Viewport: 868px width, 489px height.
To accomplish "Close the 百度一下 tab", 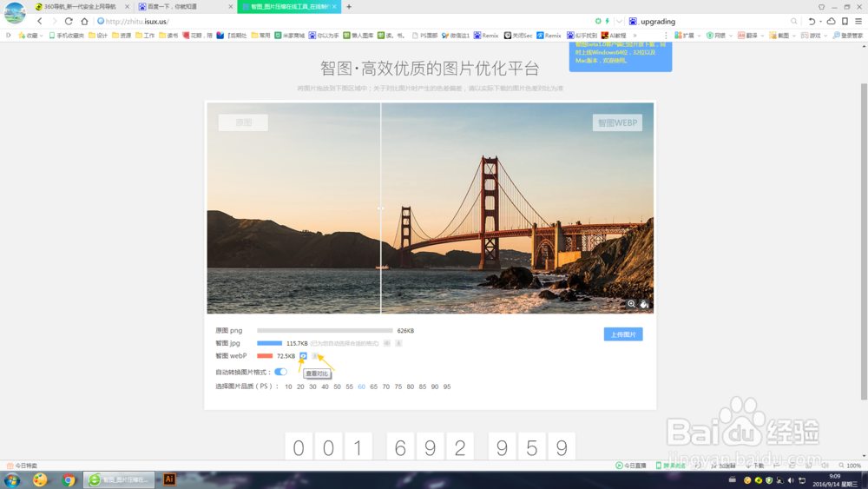I will point(231,7).
